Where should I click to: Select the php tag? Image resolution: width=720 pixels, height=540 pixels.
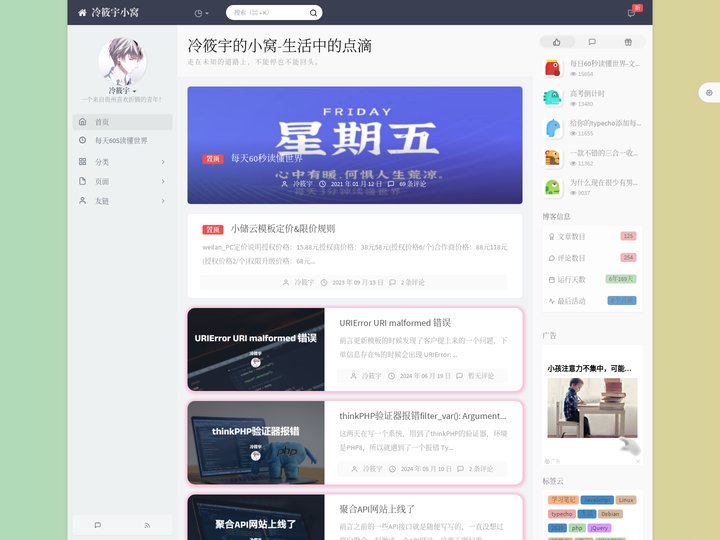point(577,528)
